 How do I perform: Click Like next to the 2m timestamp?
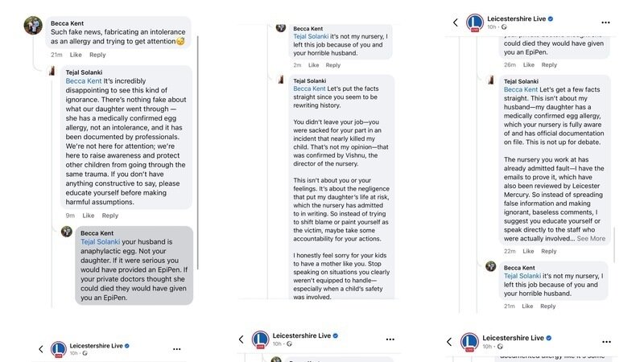coord(312,65)
